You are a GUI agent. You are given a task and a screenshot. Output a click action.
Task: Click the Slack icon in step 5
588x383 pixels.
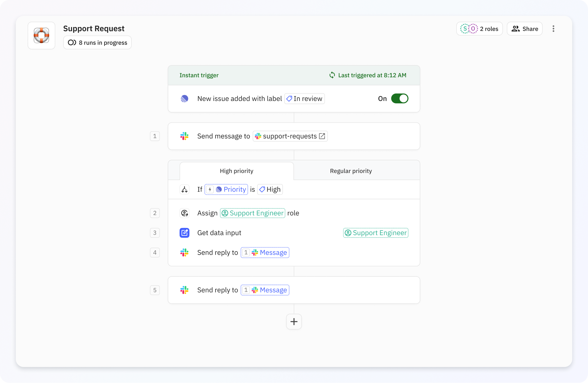tap(184, 290)
